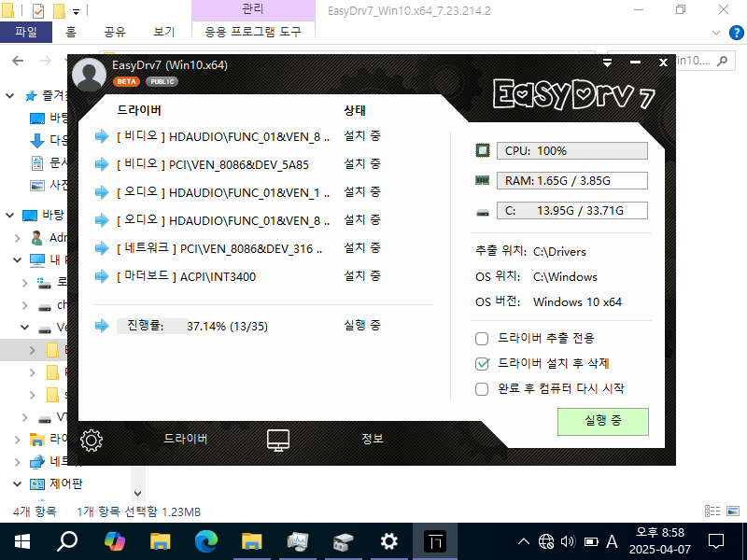Switch to the 홈 ribbon tab

click(x=71, y=32)
